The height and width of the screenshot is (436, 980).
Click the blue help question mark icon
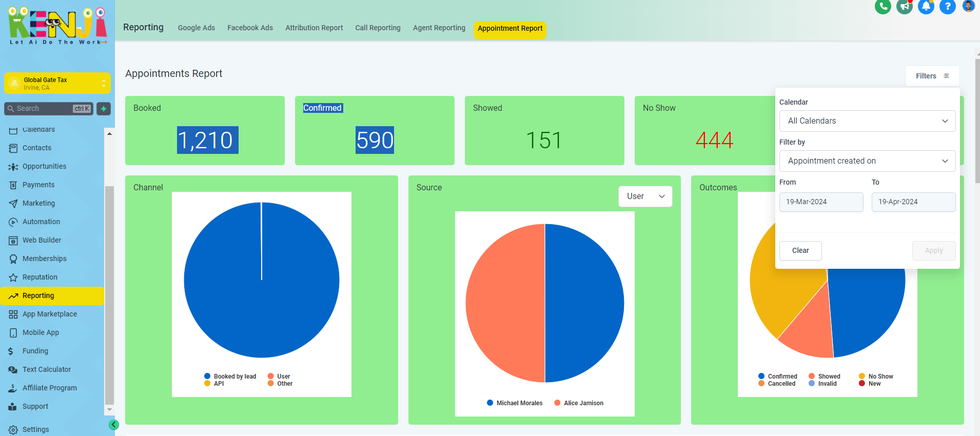pos(947,6)
